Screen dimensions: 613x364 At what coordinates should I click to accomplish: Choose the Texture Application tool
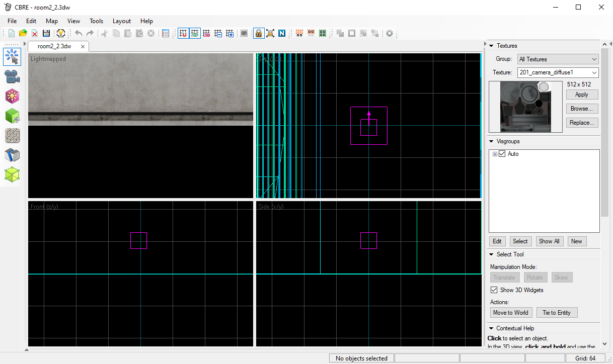(12, 135)
